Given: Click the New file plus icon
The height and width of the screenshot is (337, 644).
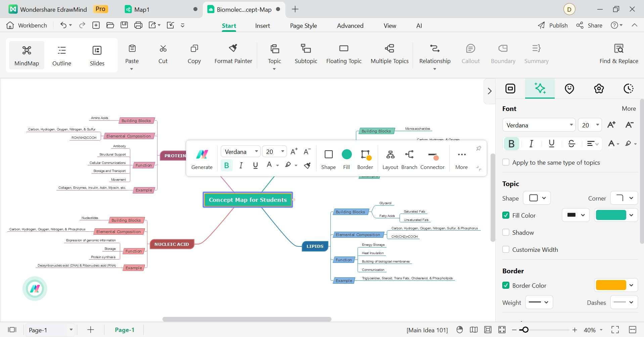Looking at the screenshot, I should (x=96, y=25).
